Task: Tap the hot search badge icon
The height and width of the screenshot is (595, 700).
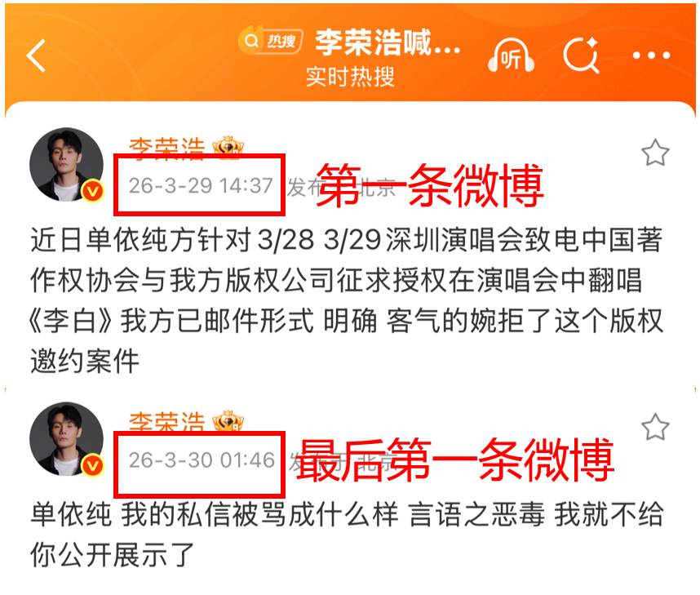Action: click(x=271, y=41)
